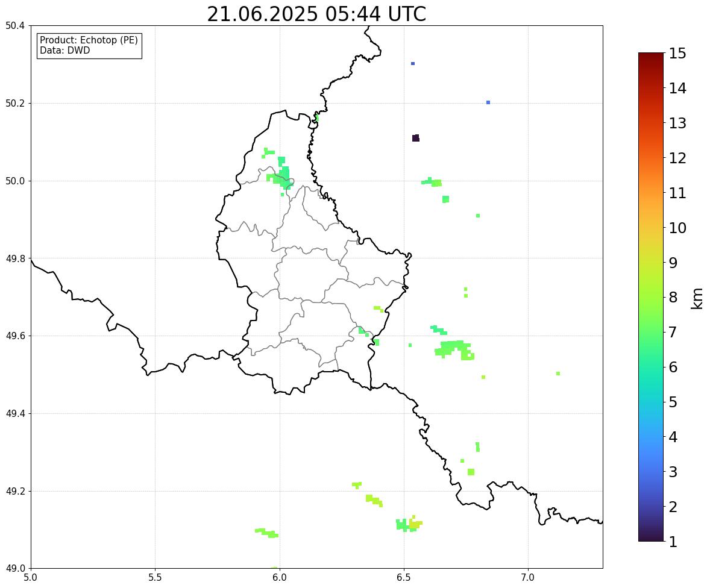Click the y-axis tick label 50.2
Viewport: 710px width, 588px height.
tap(15, 103)
